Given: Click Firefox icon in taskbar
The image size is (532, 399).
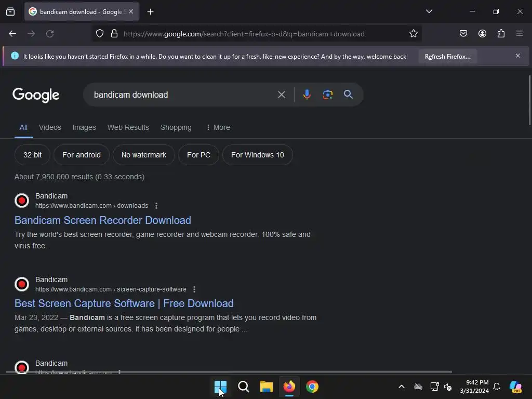Looking at the screenshot, I should click(289, 387).
